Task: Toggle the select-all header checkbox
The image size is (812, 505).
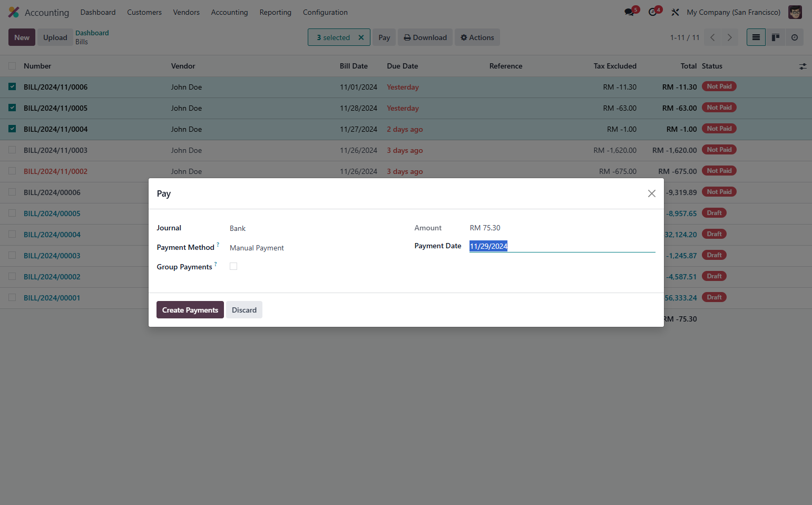Action: (12, 66)
